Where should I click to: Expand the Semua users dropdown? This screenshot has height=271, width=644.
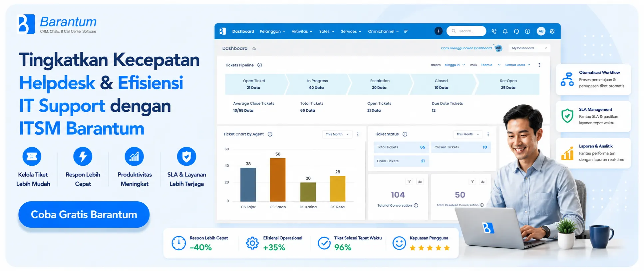(517, 65)
